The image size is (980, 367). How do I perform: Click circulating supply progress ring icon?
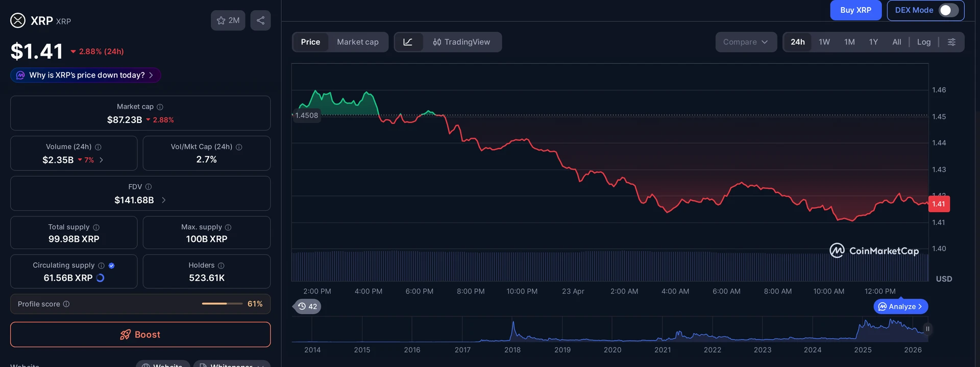click(x=101, y=278)
